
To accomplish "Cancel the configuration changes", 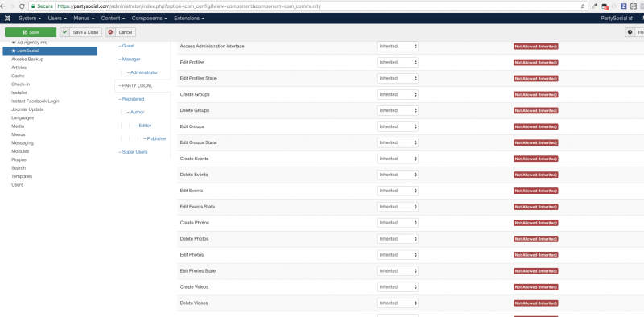I will coord(120,32).
